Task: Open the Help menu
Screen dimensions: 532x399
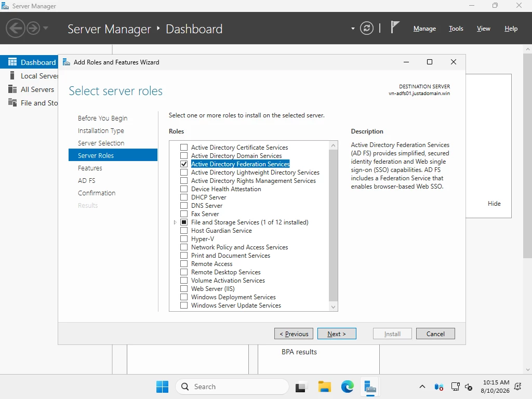Action: (x=511, y=29)
